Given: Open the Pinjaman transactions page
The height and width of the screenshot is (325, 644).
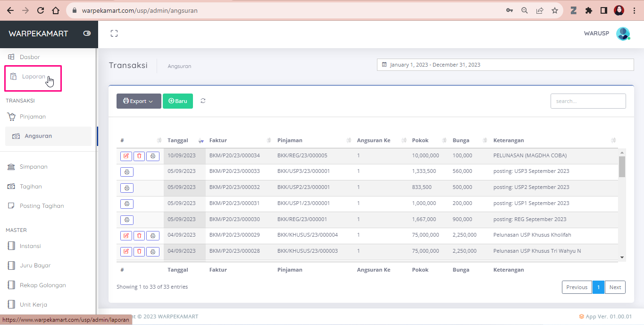Looking at the screenshot, I should pos(33,117).
